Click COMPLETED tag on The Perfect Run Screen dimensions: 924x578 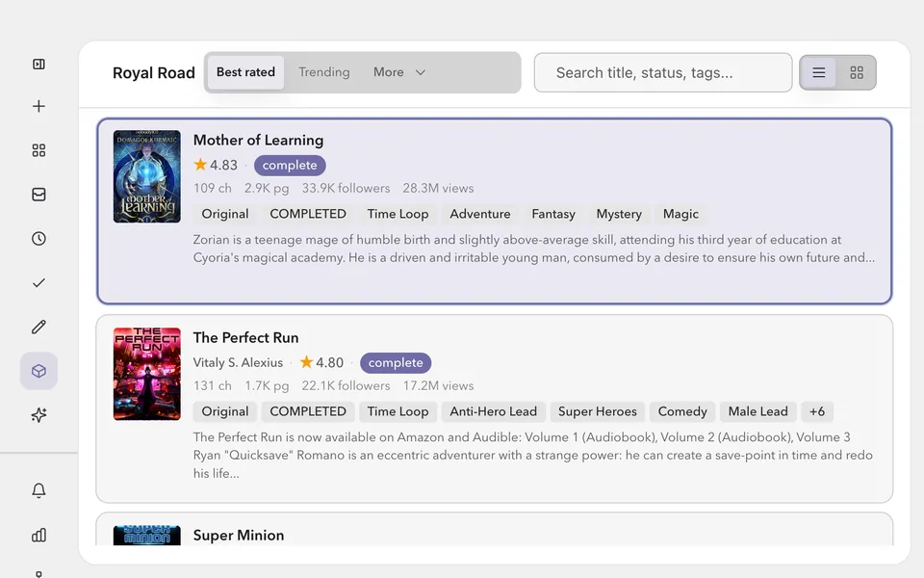(x=308, y=411)
